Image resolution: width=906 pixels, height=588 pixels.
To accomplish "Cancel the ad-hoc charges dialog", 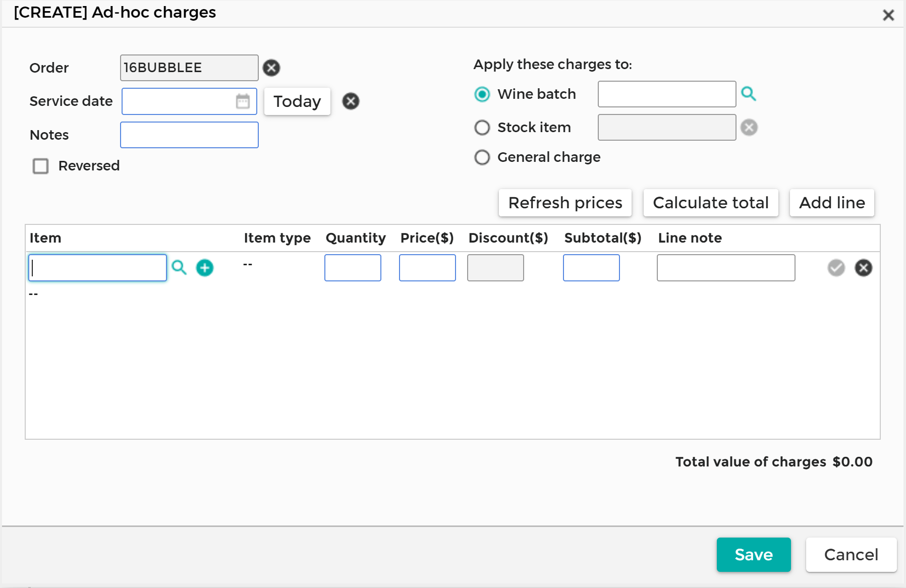I will pyautogui.click(x=851, y=555).
